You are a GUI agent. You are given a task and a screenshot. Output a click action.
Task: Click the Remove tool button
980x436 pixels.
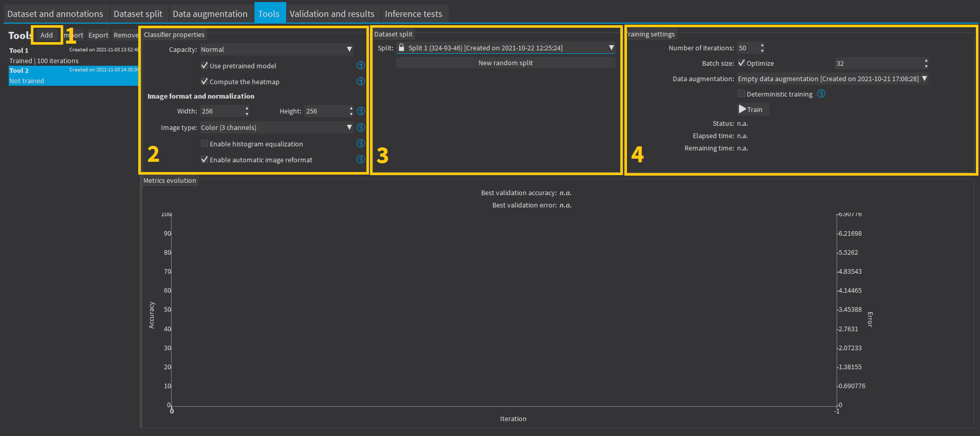126,35
